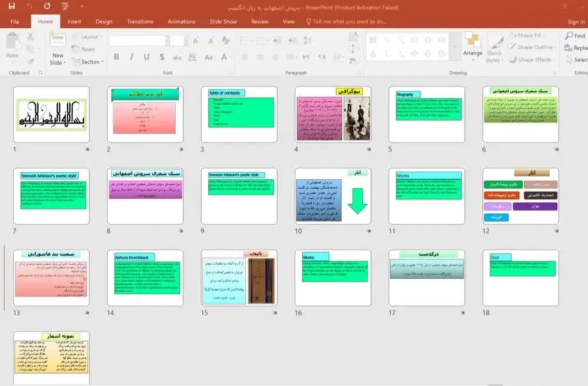
Task: Pick the font color A swatch
Action: tap(224, 57)
